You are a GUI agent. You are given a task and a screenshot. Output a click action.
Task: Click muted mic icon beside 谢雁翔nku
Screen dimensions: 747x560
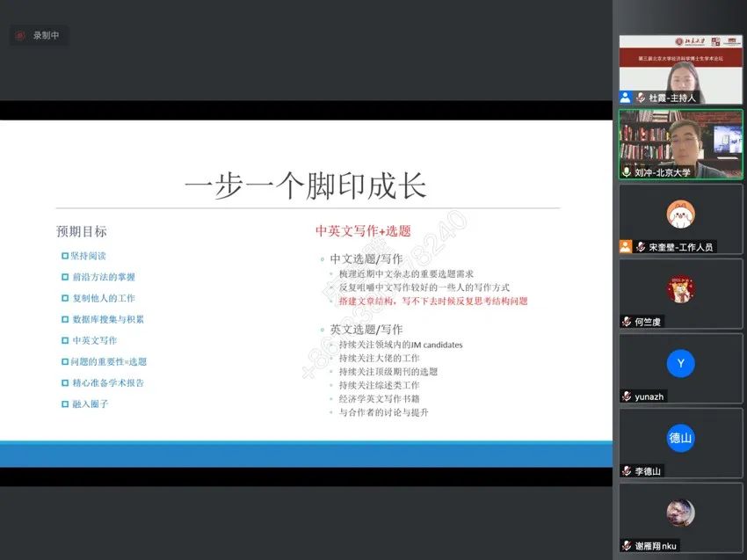pos(627,546)
